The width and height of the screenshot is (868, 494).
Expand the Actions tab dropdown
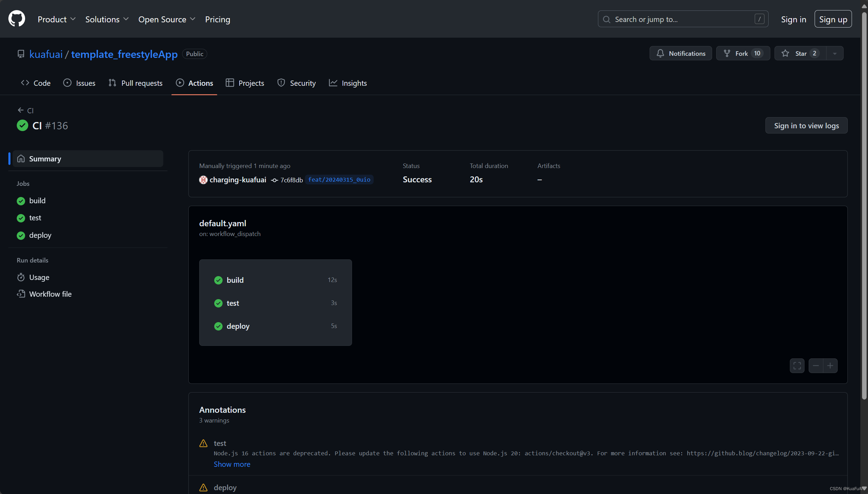(x=200, y=83)
